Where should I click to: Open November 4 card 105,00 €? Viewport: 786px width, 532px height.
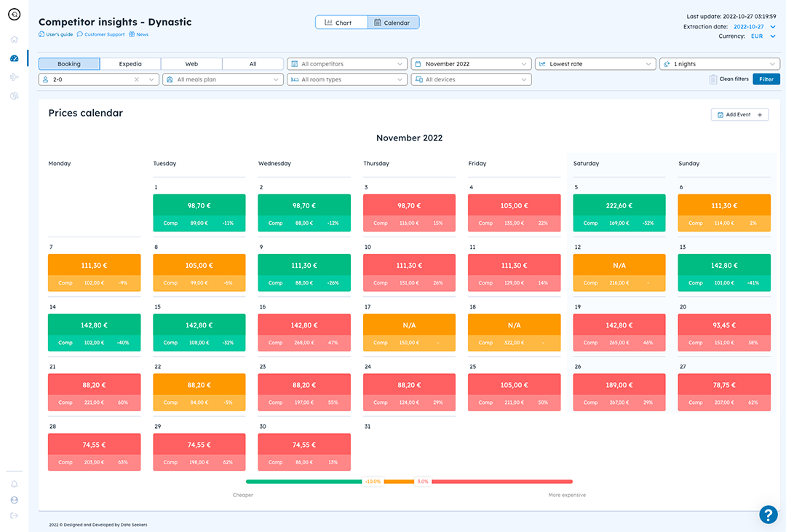[x=515, y=213]
